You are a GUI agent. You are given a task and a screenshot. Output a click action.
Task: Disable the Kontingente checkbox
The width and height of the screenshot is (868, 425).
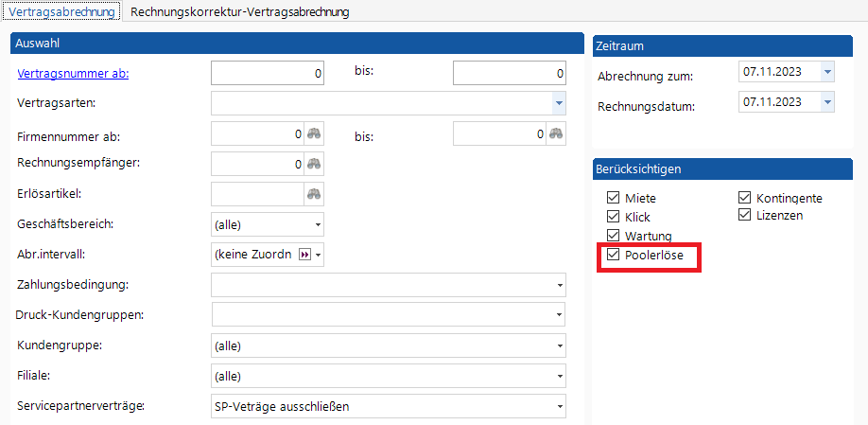point(745,199)
